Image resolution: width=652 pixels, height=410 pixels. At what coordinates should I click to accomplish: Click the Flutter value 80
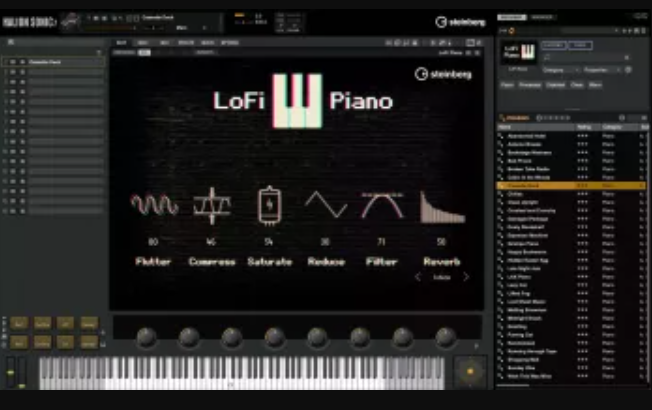coord(153,242)
